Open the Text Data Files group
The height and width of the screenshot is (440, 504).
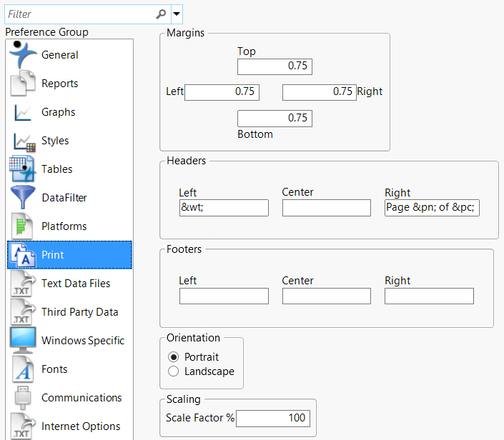pos(76,284)
